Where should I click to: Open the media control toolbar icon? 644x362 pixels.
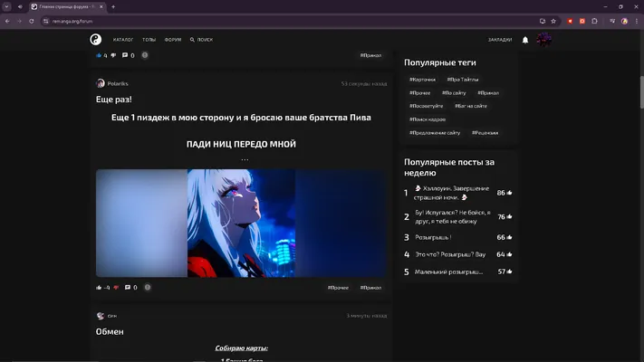click(612, 21)
